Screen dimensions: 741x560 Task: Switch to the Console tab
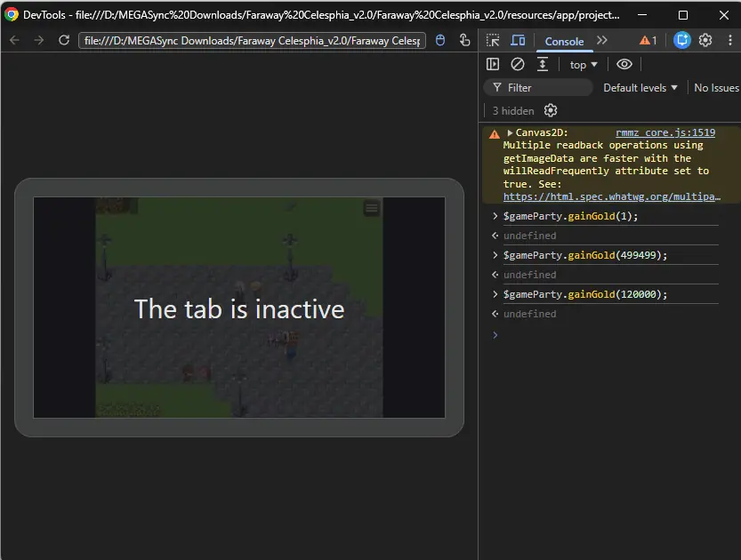[x=564, y=42]
